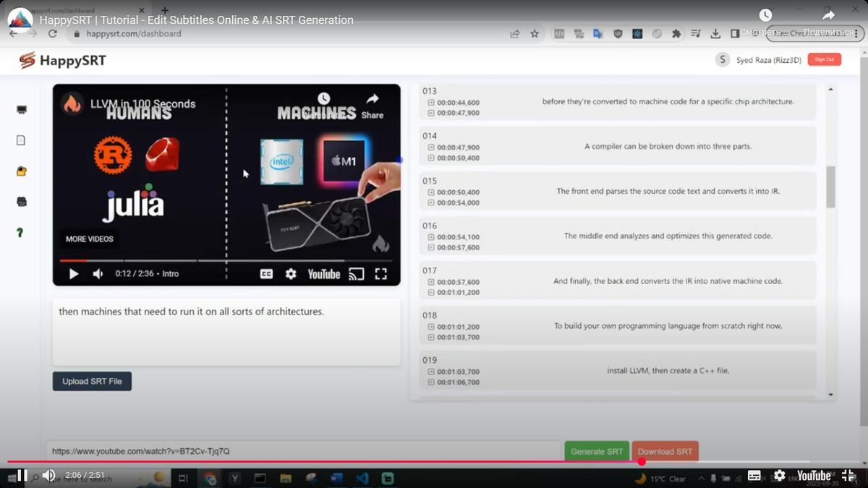This screenshot has height=488, width=868.
Task: Generate SRT
Action: click(597, 451)
